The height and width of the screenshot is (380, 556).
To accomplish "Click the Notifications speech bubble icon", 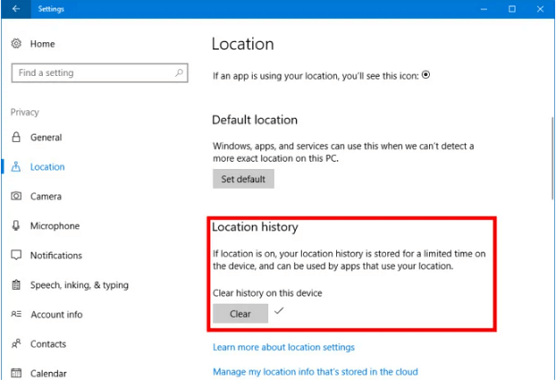I will 16,255.
